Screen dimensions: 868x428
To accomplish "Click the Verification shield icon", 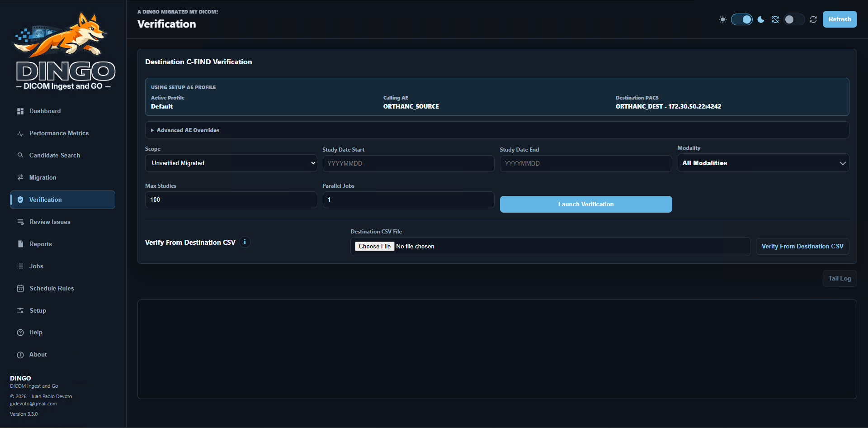I will pos(20,200).
